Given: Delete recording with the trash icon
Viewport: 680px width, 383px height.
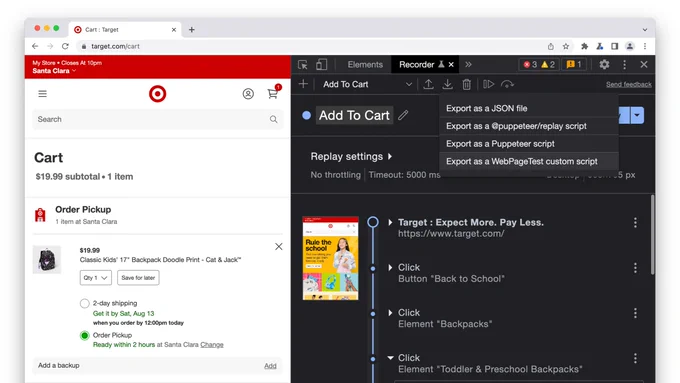Looking at the screenshot, I should [x=466, y=84].
